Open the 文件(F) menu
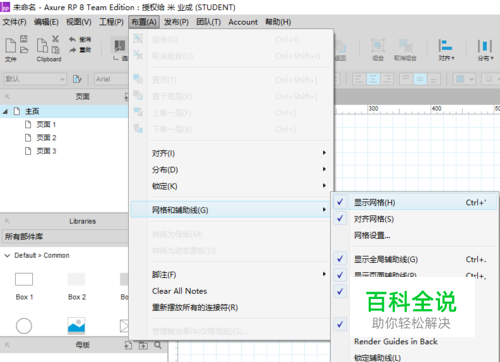Image resolution: width=500 pixels, height=362 pixels. (14, 22)
